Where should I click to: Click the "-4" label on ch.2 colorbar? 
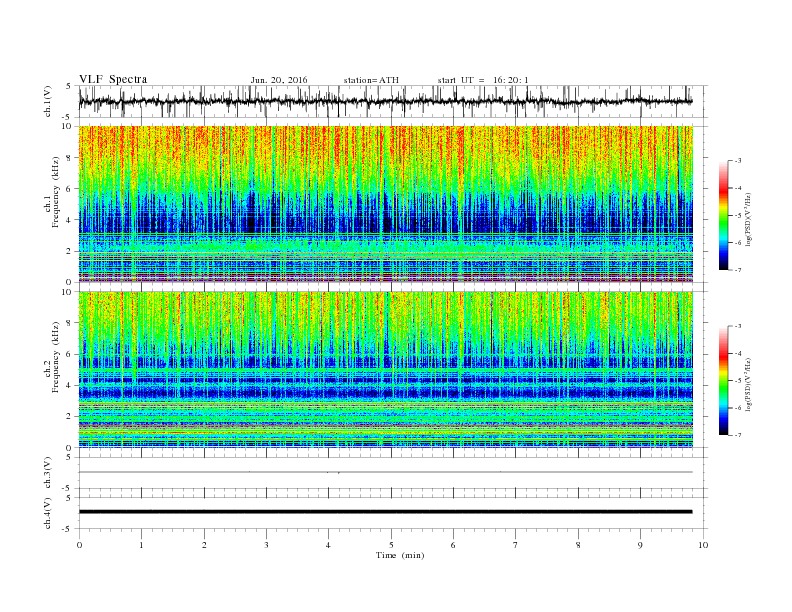(737, 353)
